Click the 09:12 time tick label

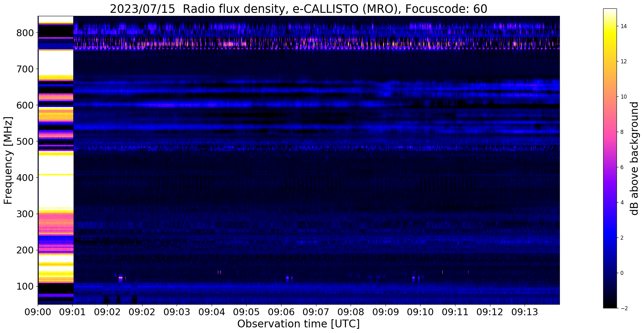(490, 312)
